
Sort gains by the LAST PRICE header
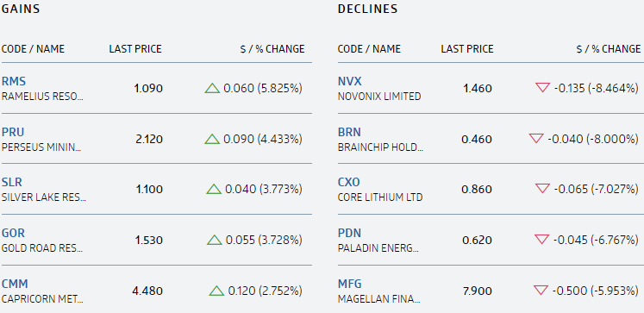[x=135, y=49]
